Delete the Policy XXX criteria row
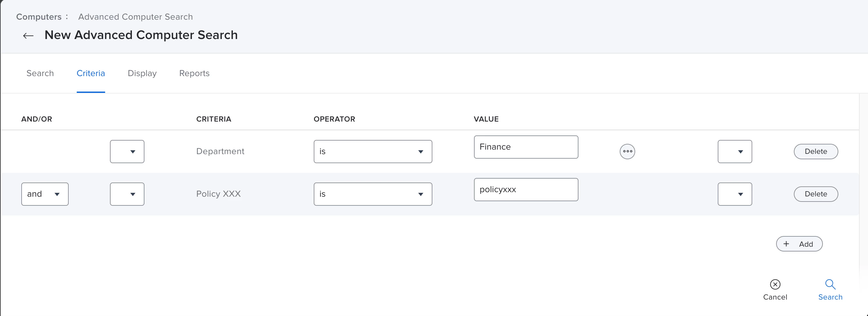The width and height of the screenshot is (868, 316). click(x=816, y=194)
